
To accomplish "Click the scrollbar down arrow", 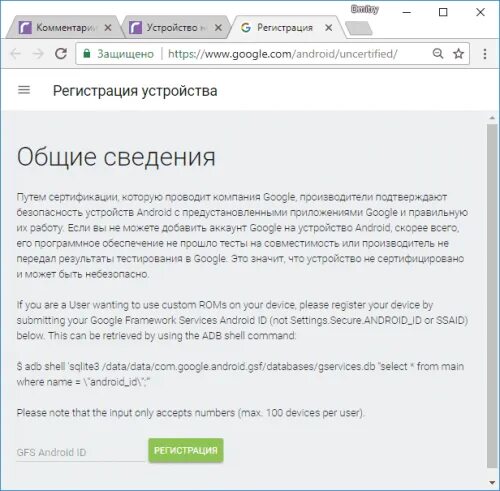I will (492, 482).
